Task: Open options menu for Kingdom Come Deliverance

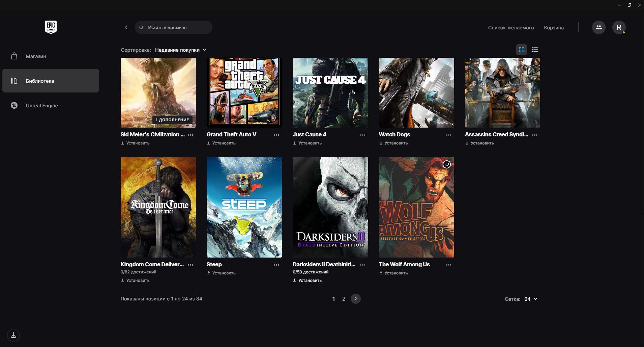Action: 191,265
